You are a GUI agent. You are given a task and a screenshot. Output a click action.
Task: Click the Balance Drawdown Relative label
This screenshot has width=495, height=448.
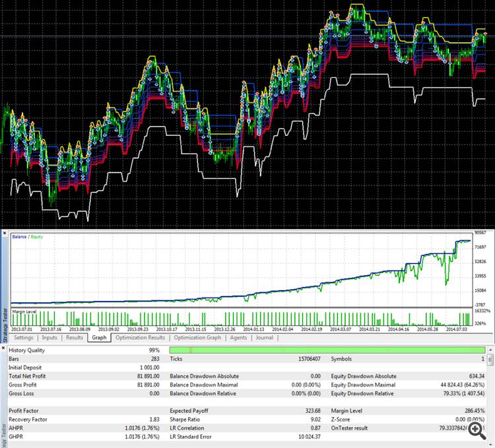point(203,393)
